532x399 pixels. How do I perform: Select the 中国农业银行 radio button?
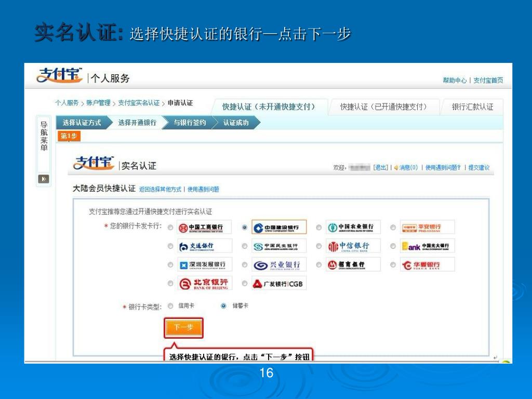(318, 228)
